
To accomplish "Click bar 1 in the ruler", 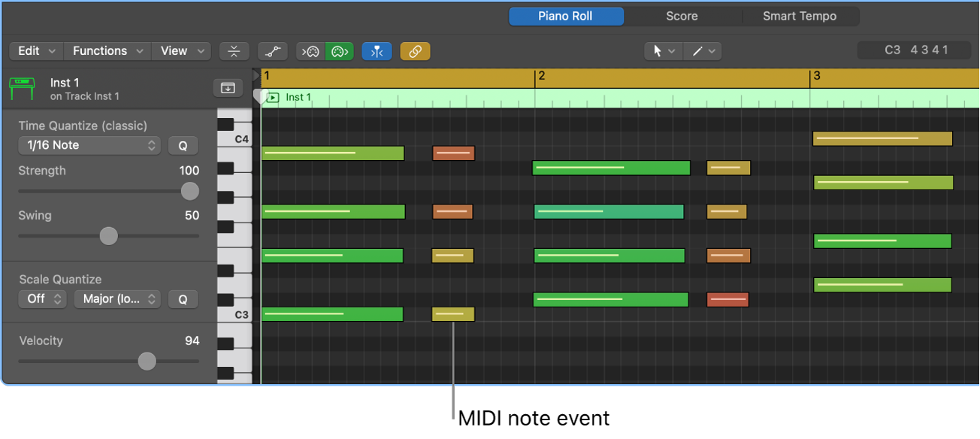I will coord(267,76).
